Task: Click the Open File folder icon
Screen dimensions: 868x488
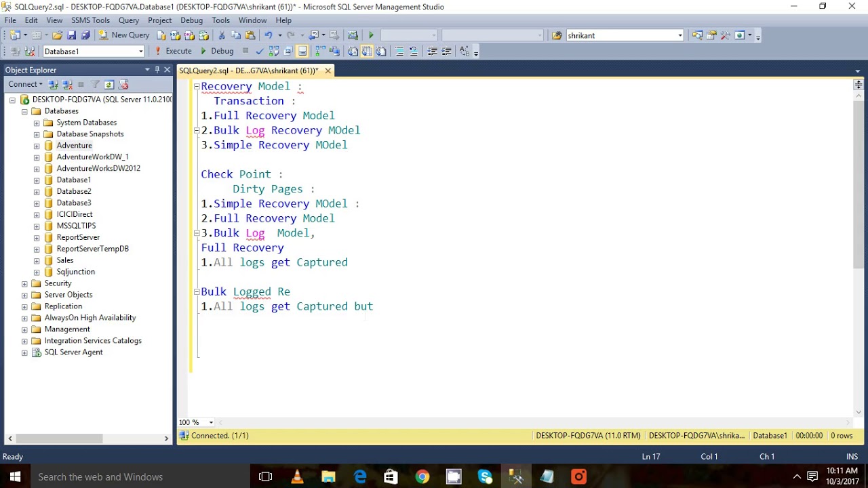Action: [x=57, y=35]
